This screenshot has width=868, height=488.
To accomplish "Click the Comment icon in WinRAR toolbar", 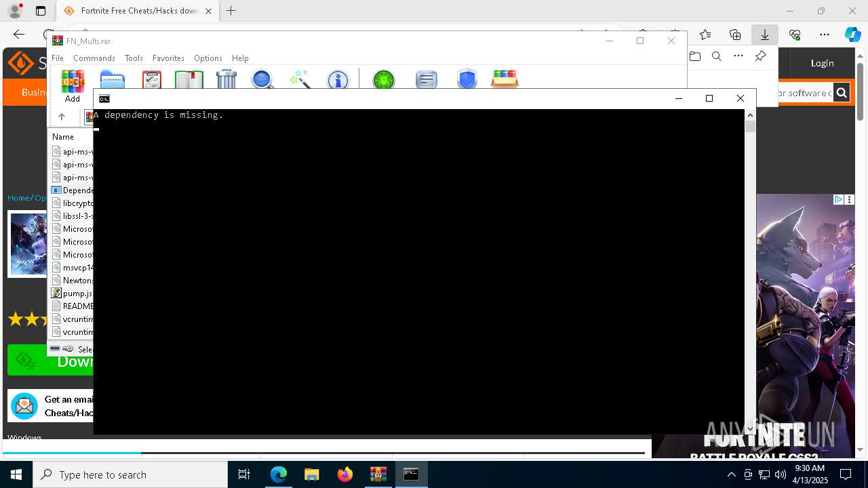I will pyautogui.click(x=427, y=80).
